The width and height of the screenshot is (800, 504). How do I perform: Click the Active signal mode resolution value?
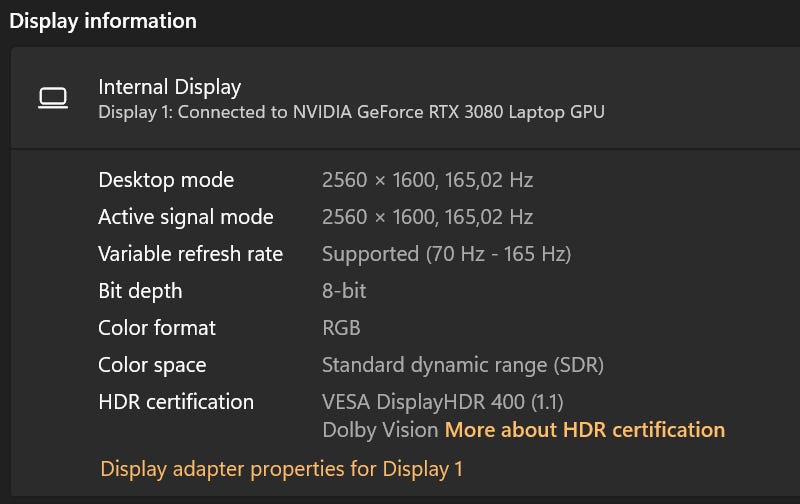click(x=427, y=217)
